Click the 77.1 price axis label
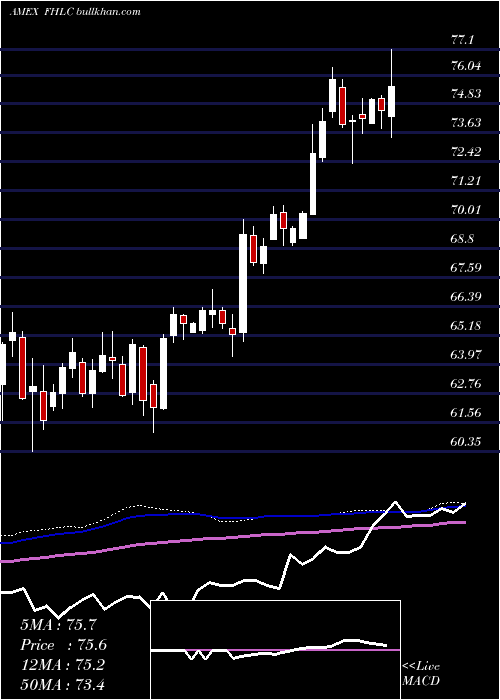Screen dimensions: 500x700 pyautogui.click(x=462, y=40)
